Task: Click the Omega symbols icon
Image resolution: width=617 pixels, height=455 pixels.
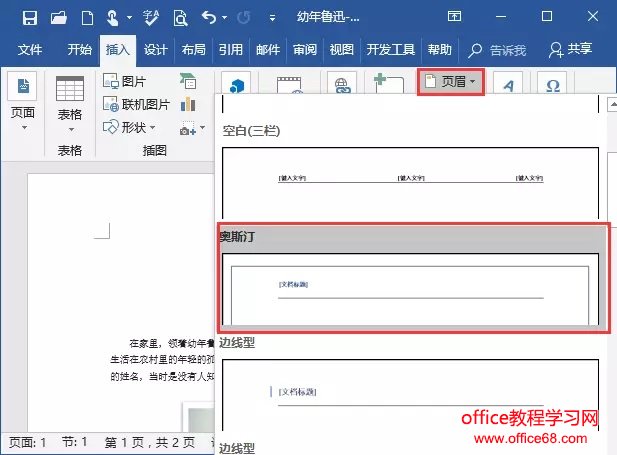Action: [x=552, y=83]
